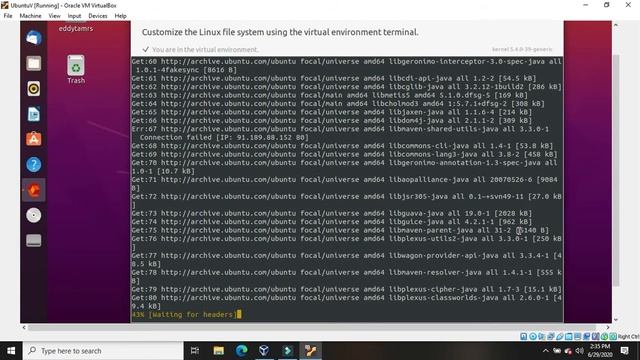Click the VirtualBox hard disk status indicator

click(524, 336)
